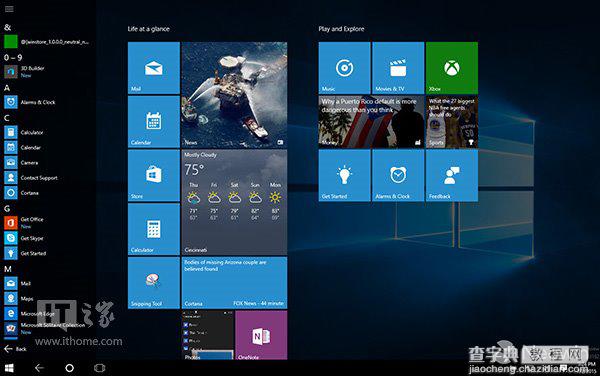Image resolution: width=600 pixels, height=376 pixels.
Task: Click the taskbar back arrow button
Action: [39, 368]
